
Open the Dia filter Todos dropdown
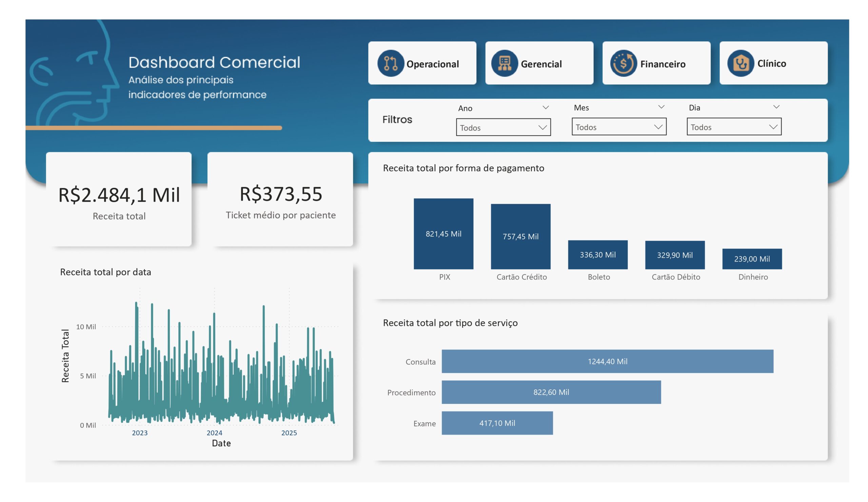734,127
